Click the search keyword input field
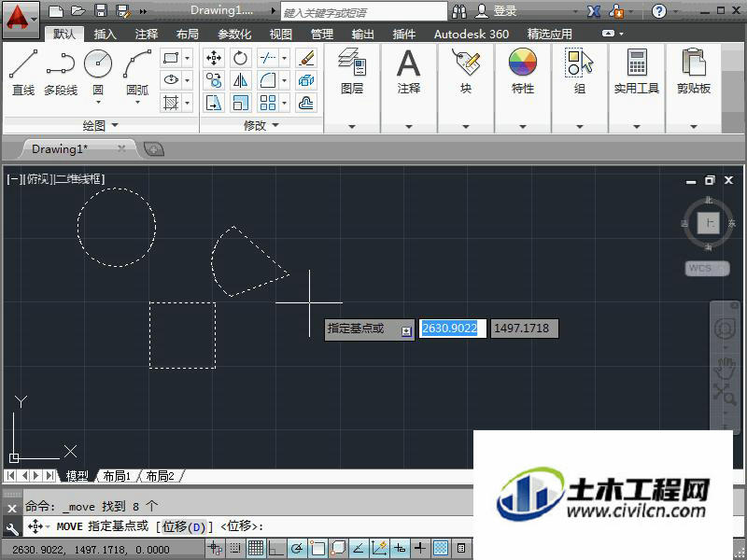747x560 pixels. (x=364, y=12)
